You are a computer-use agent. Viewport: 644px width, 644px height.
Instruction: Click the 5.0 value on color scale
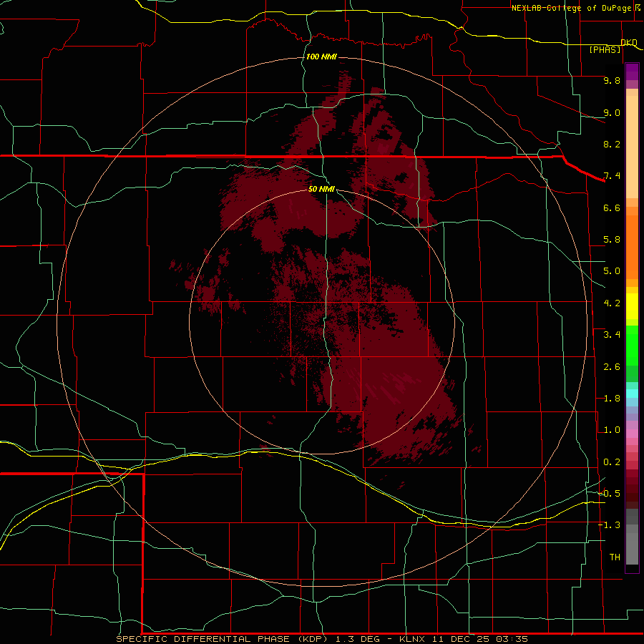click(612, 271)
